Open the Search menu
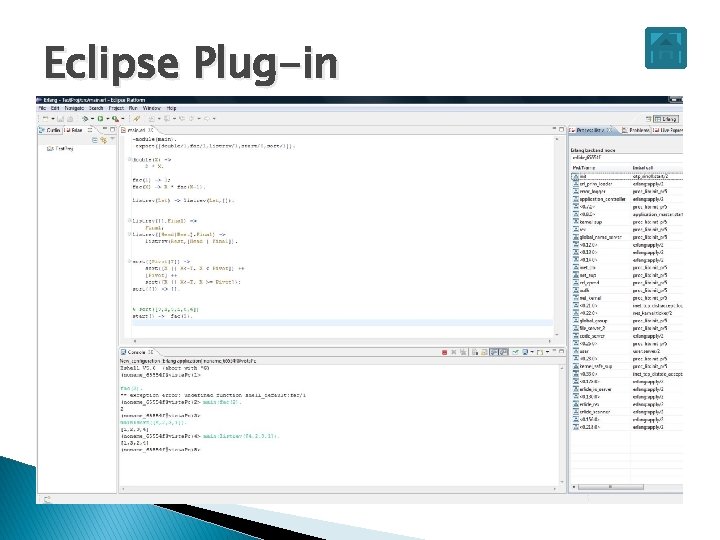Screen dimensions: 720x540 click(96, 108)
